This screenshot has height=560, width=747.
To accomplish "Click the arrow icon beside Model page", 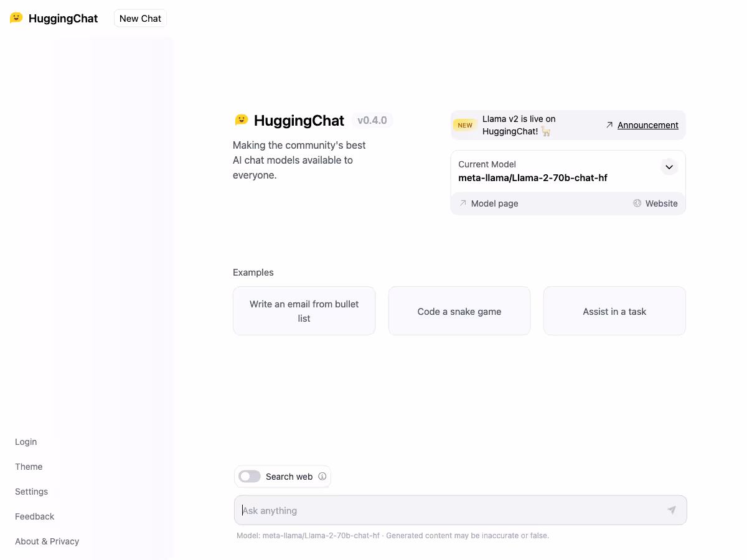I will point(463,203).
